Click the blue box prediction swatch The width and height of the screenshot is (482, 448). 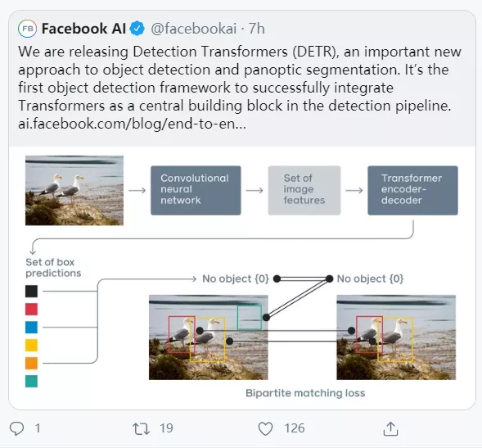[31, 327]
